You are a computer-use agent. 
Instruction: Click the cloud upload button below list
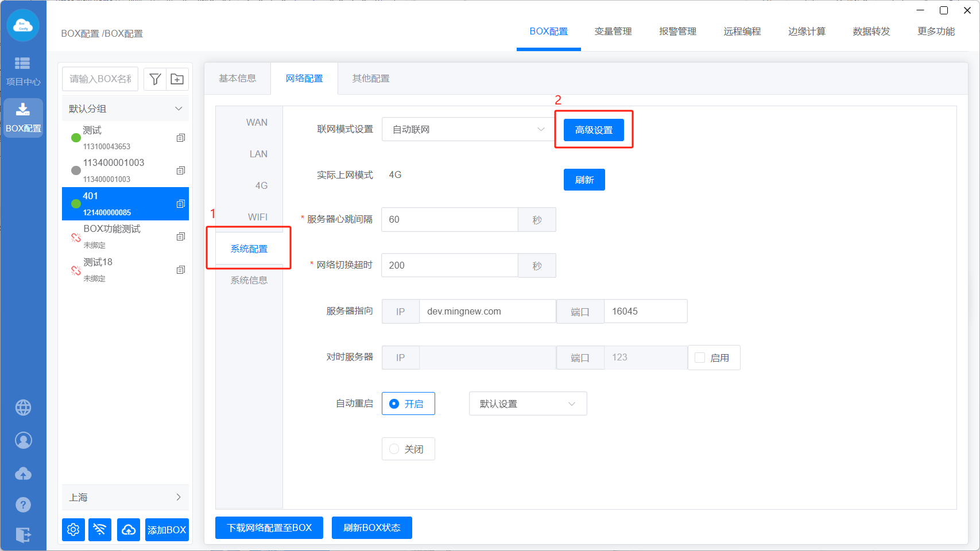point(129,529)
